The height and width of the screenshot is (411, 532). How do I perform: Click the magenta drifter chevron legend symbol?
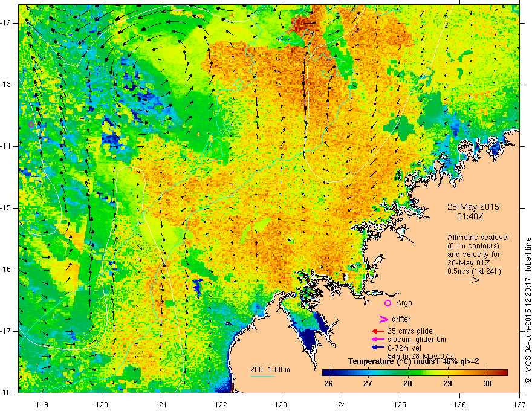pyautogui.click(x=383, y=319)
